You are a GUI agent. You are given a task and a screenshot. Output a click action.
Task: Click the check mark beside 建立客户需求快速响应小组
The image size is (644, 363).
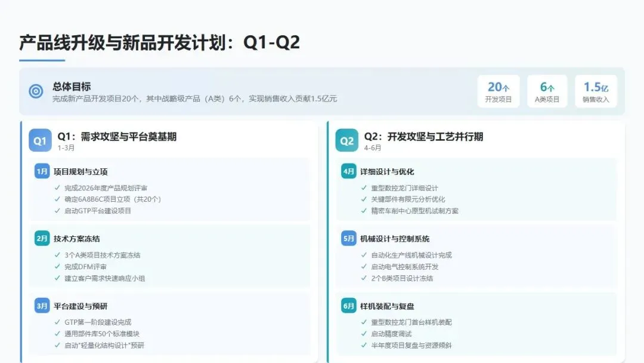57,278
